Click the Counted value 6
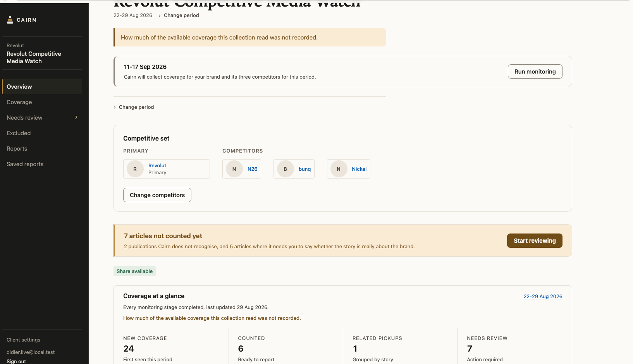The width and height of the screenshot is (633, 364). tap(241, 349)
